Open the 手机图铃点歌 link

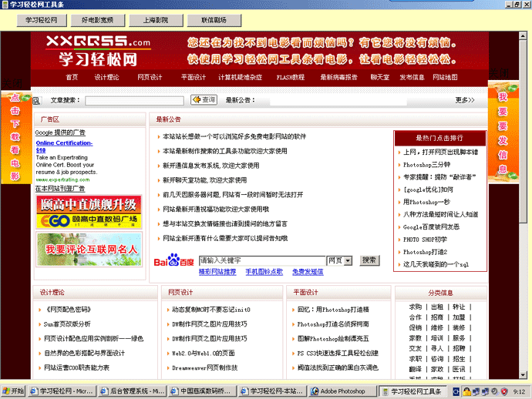click(x=264, y=272)
